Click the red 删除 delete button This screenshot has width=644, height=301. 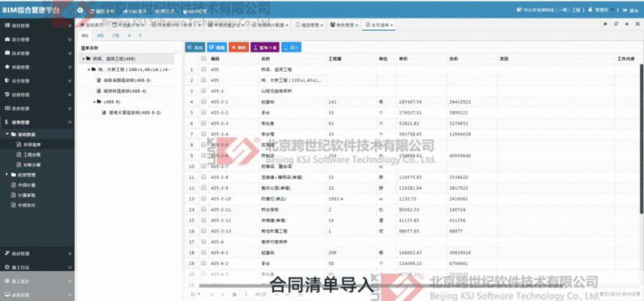pos(239,48)
